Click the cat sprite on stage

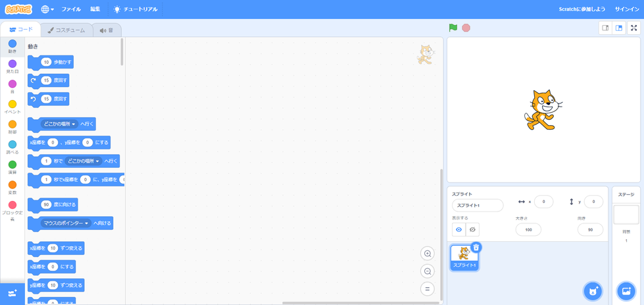click(543, 110)
